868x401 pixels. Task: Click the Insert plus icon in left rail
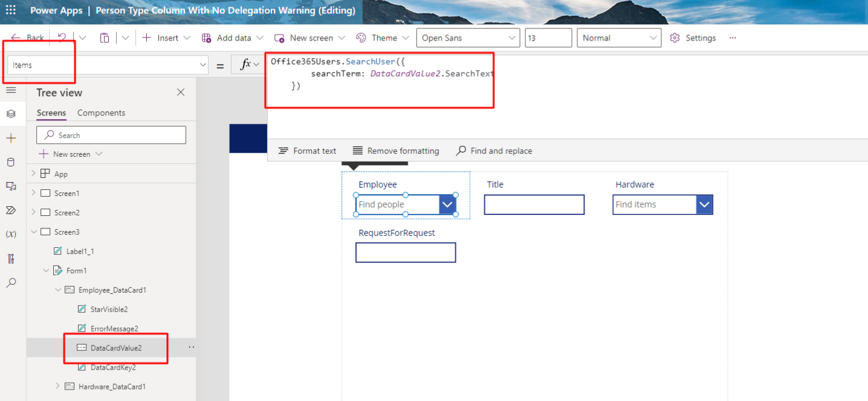(x=11, y=138)
